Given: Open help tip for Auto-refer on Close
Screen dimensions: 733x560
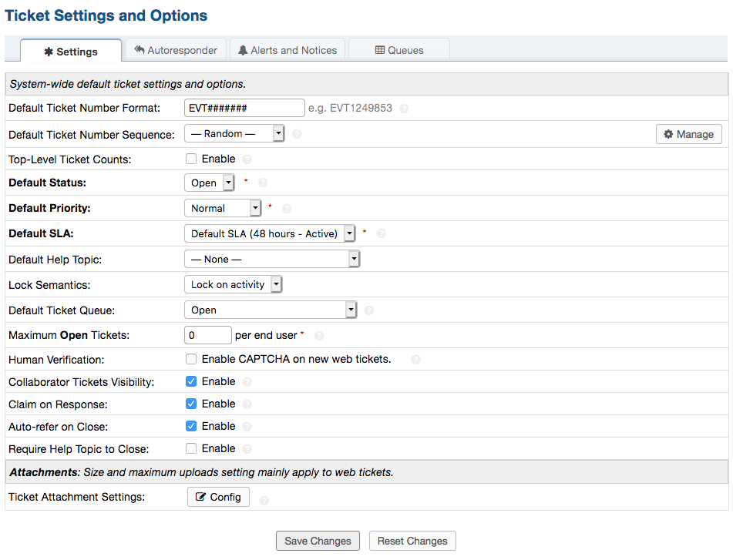Looking at the screenshot, I should (247, 427).
